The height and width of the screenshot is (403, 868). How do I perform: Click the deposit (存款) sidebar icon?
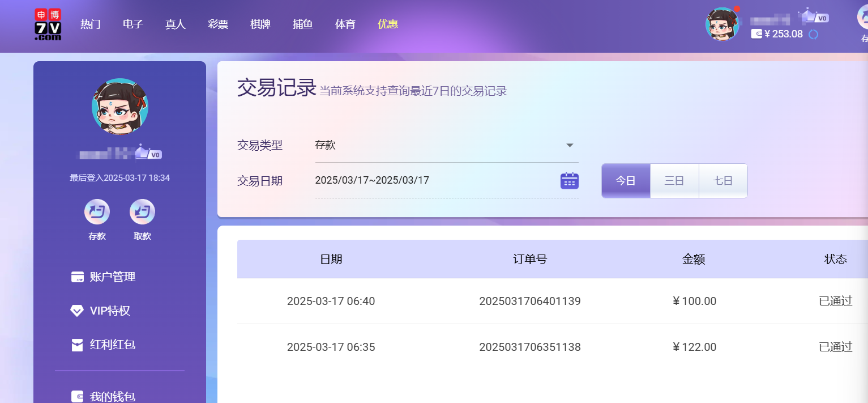pyautogui.click(x=97, y=213)
